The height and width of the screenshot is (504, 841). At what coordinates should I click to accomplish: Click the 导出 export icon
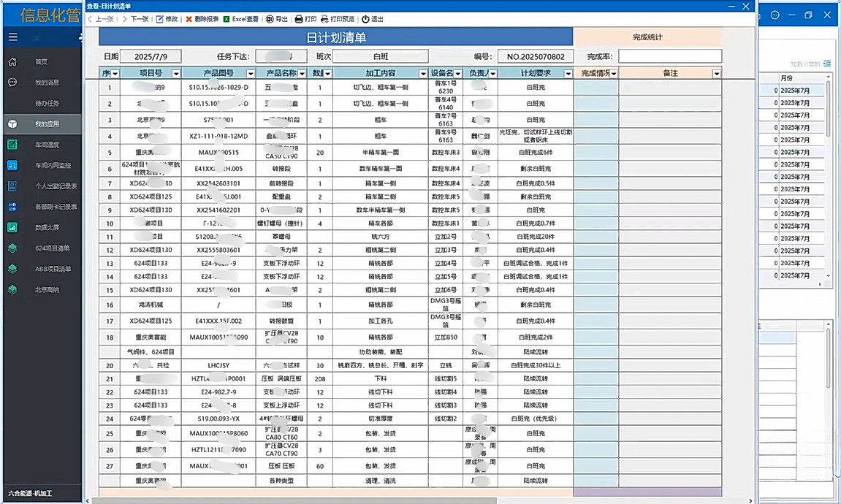coord(270,19)
